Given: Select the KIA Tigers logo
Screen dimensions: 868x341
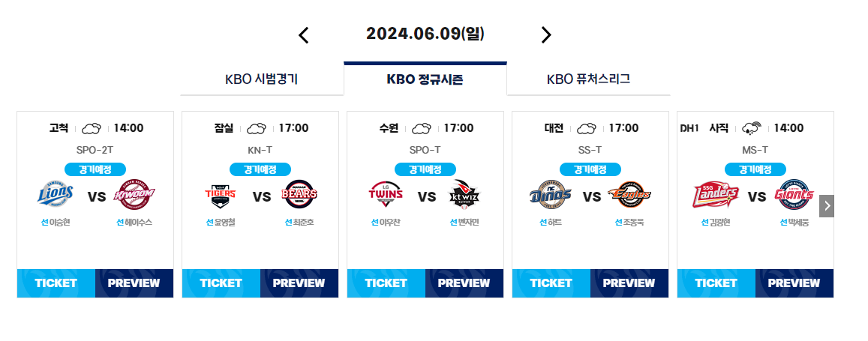Looking at the screenshot, I should click(221, 194).
